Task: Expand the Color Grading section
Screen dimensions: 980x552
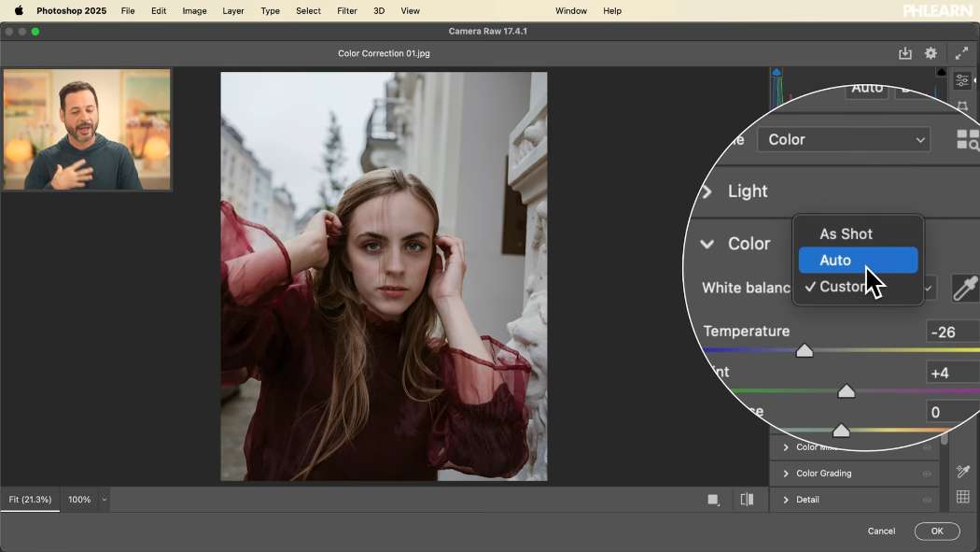Action: [x=786, y=474]
